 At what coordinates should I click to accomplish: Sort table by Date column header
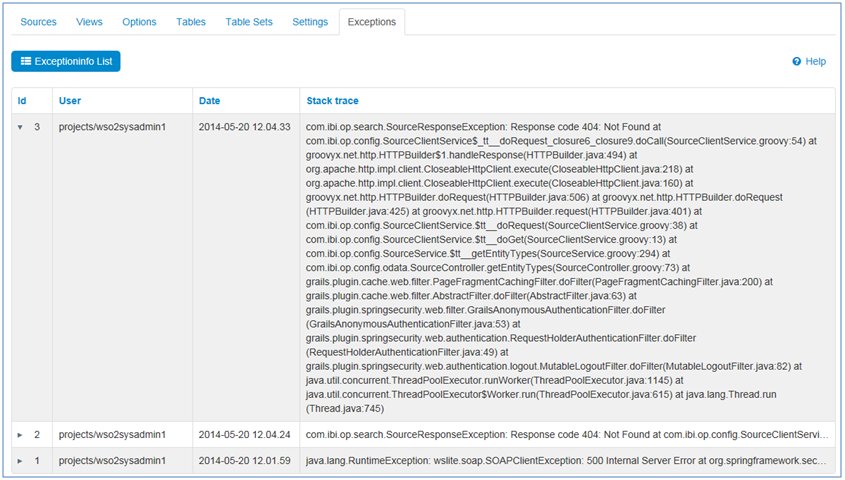click(x=209, y=101)
